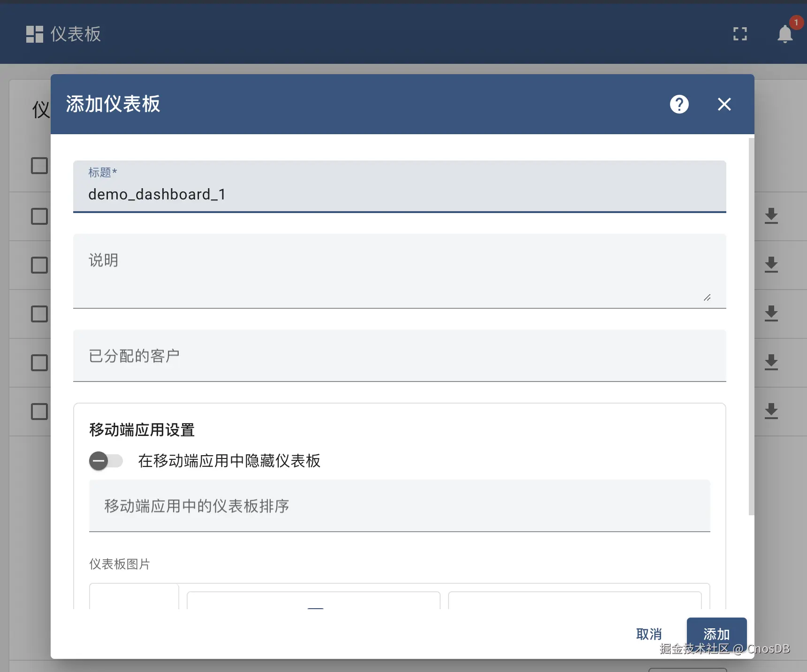Click the dashboards grid logo icon
Image resolution: width=807 pixels, height=672 pixels.
[x=34, y=34]
